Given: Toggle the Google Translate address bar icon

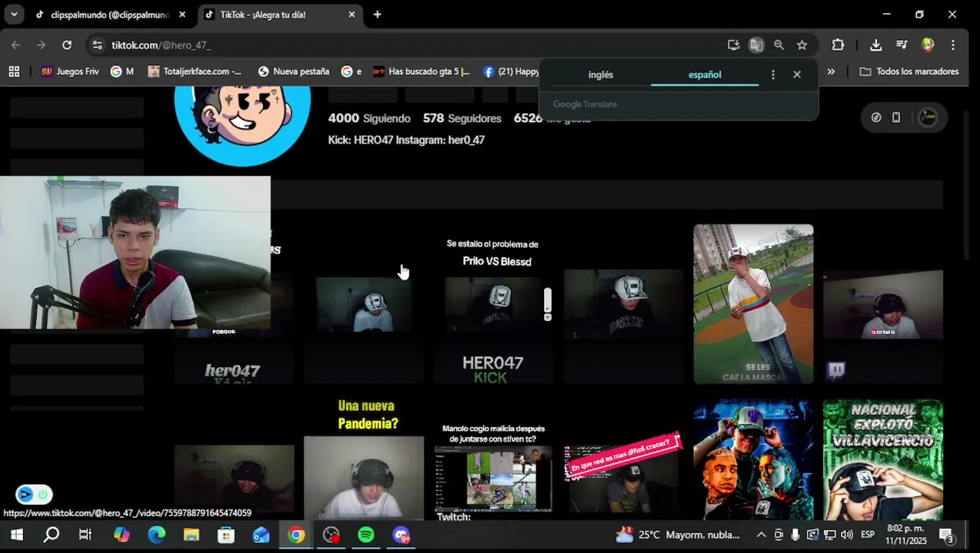Looking at the screenshot, I should pos(756,45).
